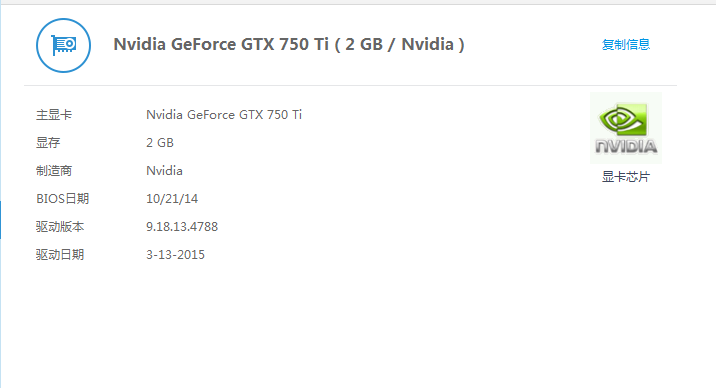This screenshot has width=716, height=388.
Task: Click the 制造商 label
Action: coord(54,171)
